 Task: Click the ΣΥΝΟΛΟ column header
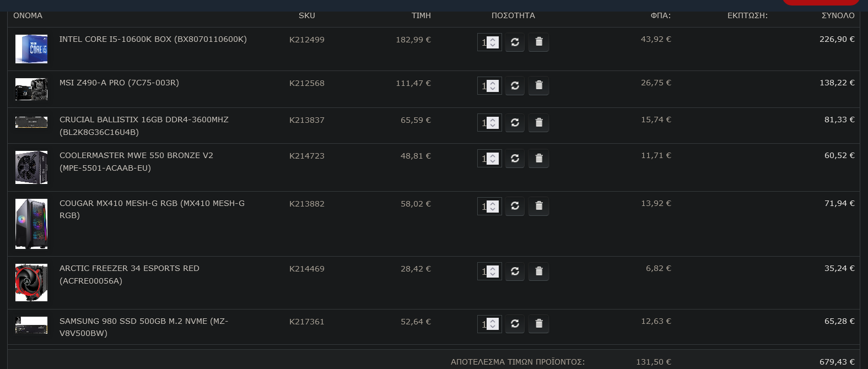(838, 15)
